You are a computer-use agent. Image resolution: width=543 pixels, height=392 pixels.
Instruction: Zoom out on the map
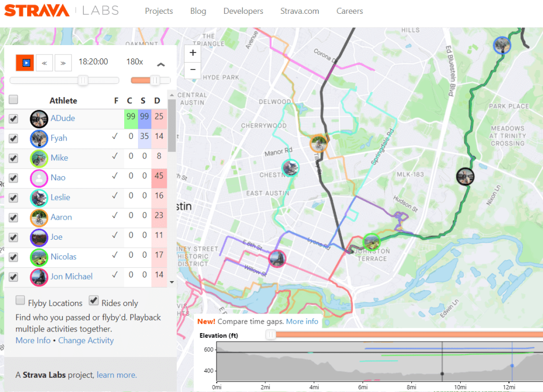tap(193, 69)
